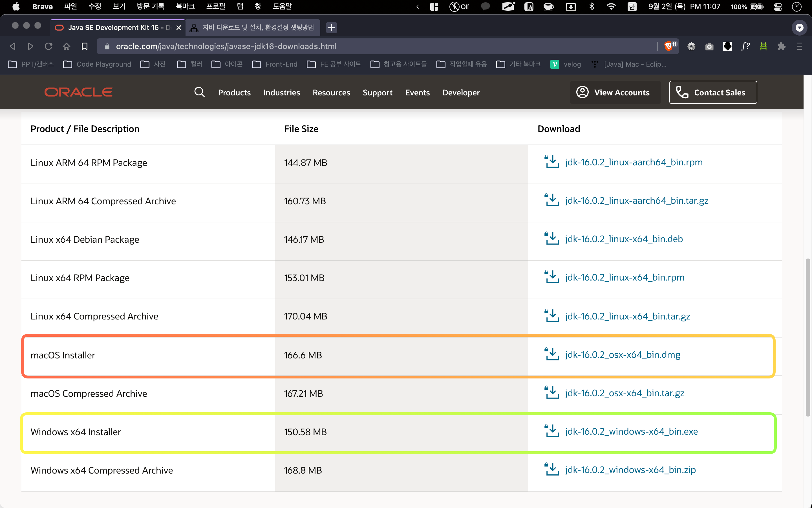Open the FE 공부 사이트 bookmarks folder

point(334,64)
